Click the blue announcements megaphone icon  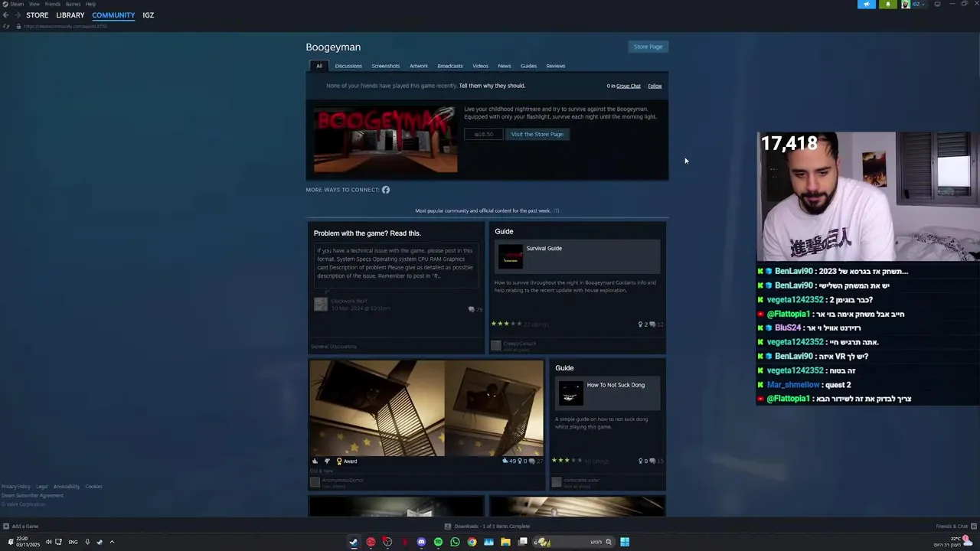867,4
